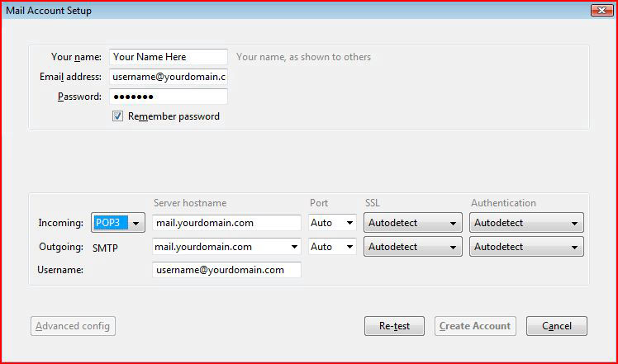618x364 pixels.
Task: Open the incoming SSL Autodetect dropdown
Action: 412,223
